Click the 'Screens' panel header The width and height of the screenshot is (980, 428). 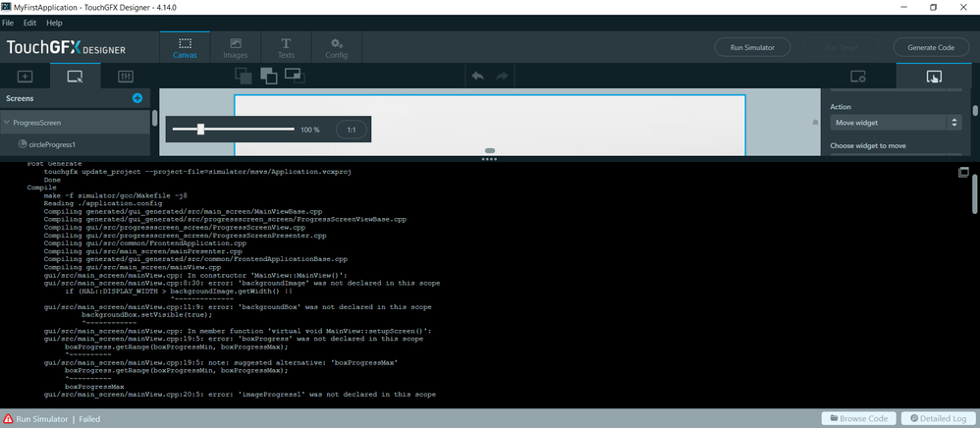click(x=20, y=98)
